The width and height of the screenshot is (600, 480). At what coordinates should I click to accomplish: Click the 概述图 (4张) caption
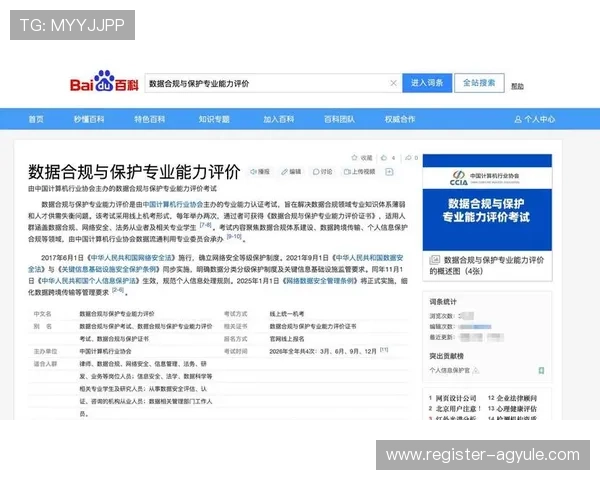[487, 266]
